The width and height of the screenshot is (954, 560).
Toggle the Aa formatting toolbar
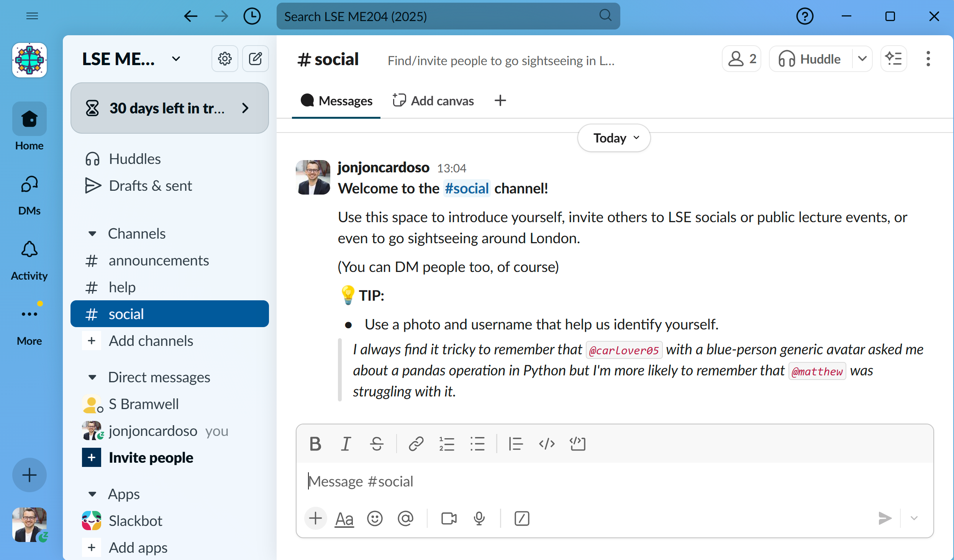coord(344,519)
